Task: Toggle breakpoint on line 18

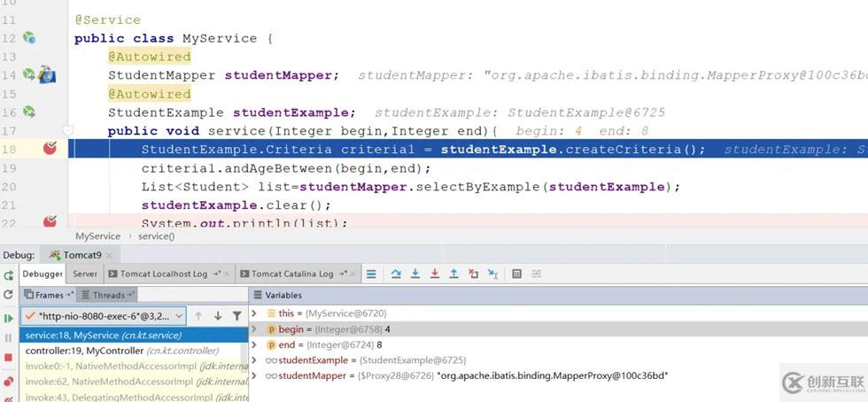Action: click(x=50, y=149)
